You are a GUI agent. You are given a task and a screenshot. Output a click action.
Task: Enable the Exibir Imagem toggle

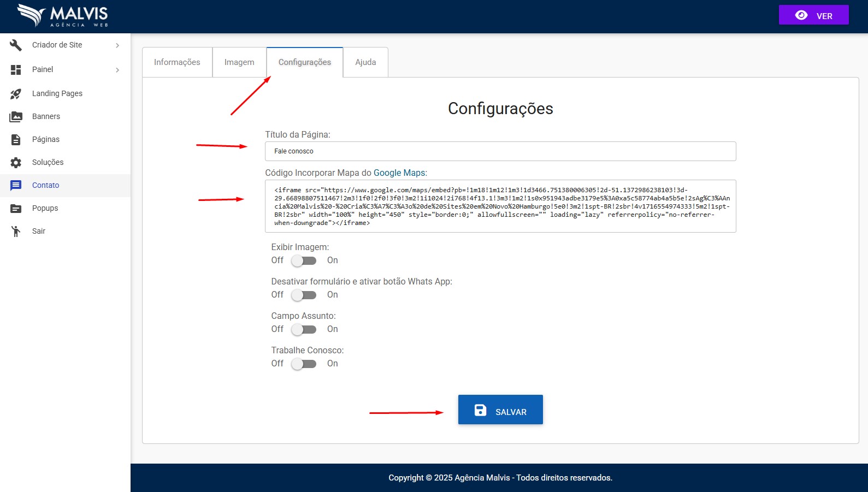coord(304,261)
